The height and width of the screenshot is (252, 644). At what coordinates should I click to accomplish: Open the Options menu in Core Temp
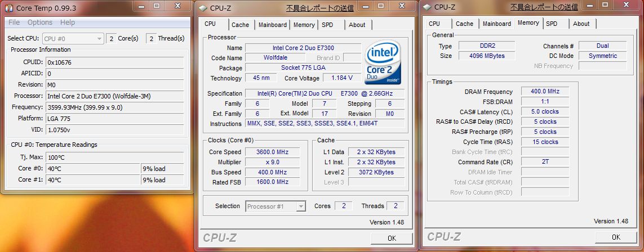click(40, 22)
